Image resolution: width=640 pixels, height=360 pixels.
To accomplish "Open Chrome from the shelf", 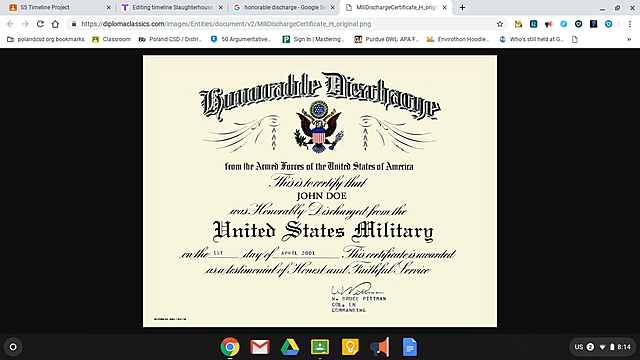I will 230,347.
